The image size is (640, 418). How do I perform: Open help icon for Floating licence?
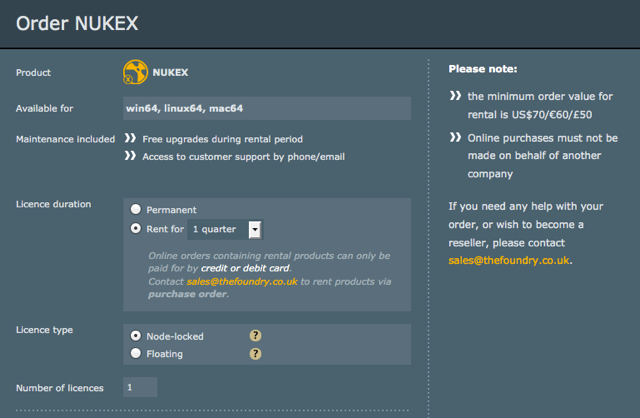pyautogui.click(x=256, y=354)
